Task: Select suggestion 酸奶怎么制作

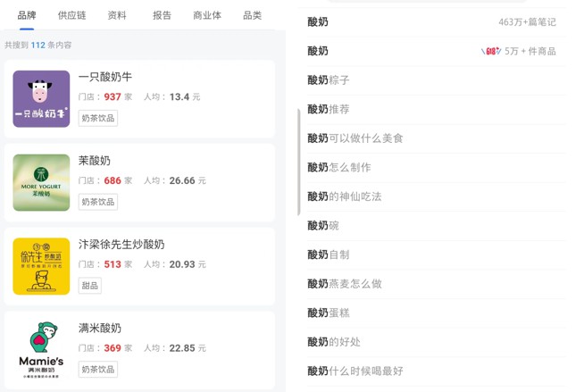Action: [x=436, y=167]
